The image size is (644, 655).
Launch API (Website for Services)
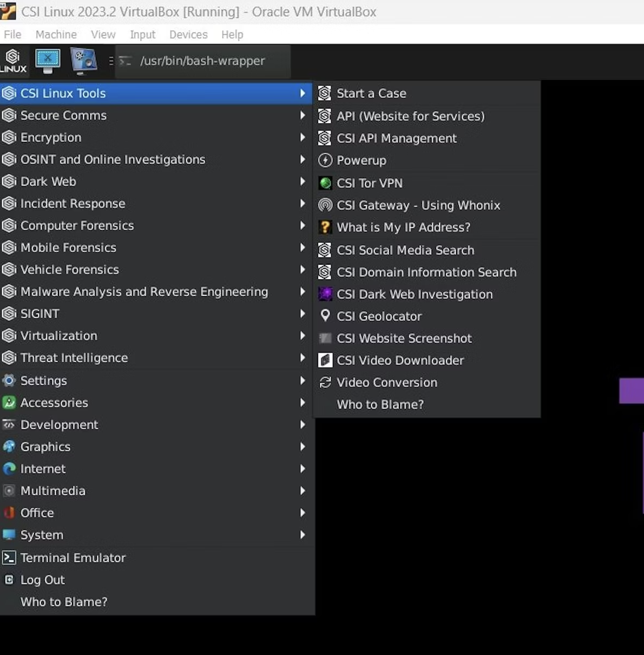click(427, 116)
